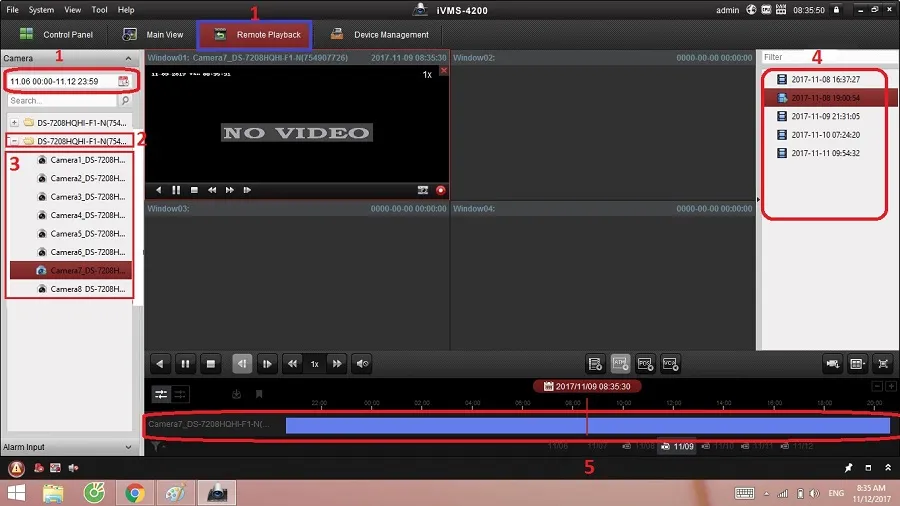Open Chrome from the Windows taskbar

(x=134, y=492)
